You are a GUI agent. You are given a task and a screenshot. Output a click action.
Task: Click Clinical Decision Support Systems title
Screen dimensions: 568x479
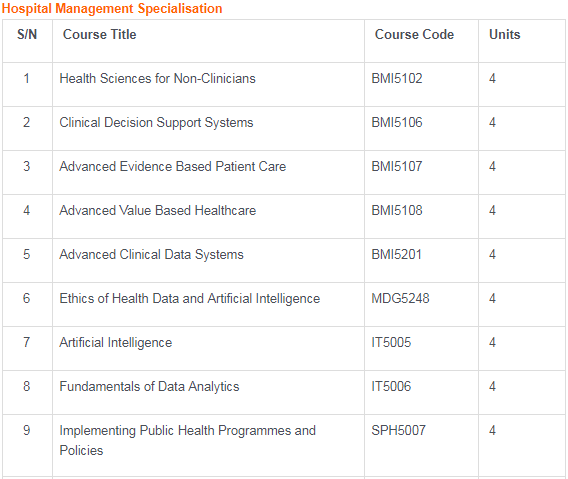(x=156, y=123)
